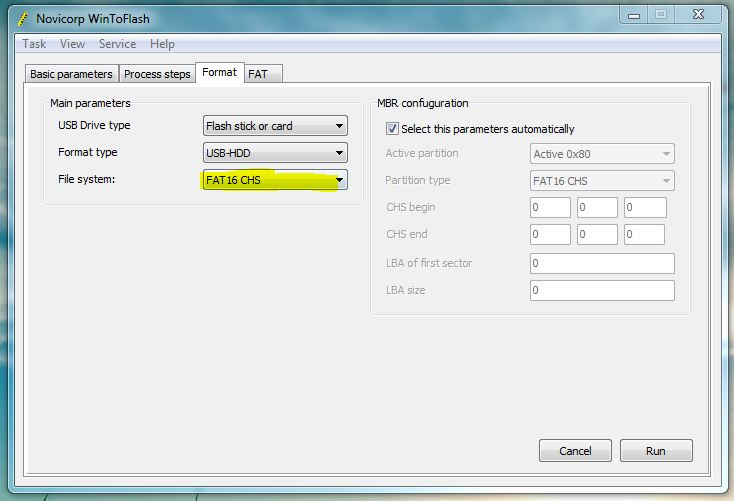Click the first CHS begin field
Image resolution: width=734 pixels, height=501 pixels.
point(550,207)
